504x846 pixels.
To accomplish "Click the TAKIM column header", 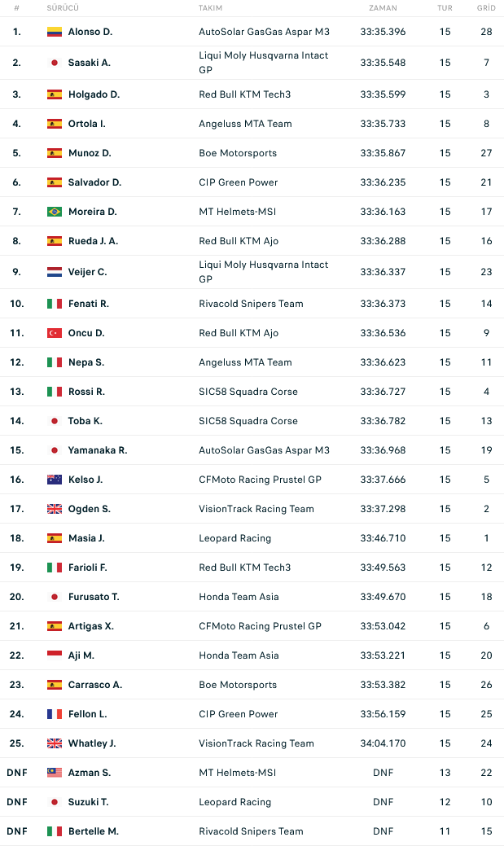I will pyautogui.click(x=210, y=8).
